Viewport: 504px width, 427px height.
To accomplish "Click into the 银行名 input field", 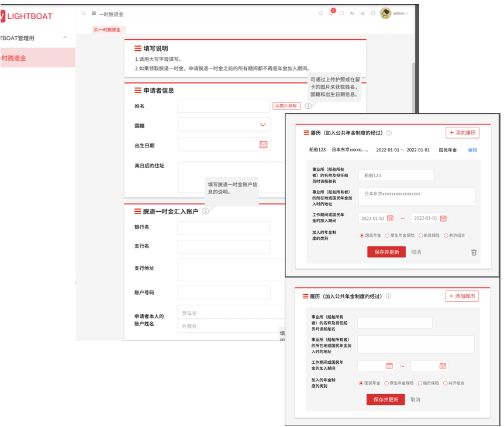I will coord(223,228).
